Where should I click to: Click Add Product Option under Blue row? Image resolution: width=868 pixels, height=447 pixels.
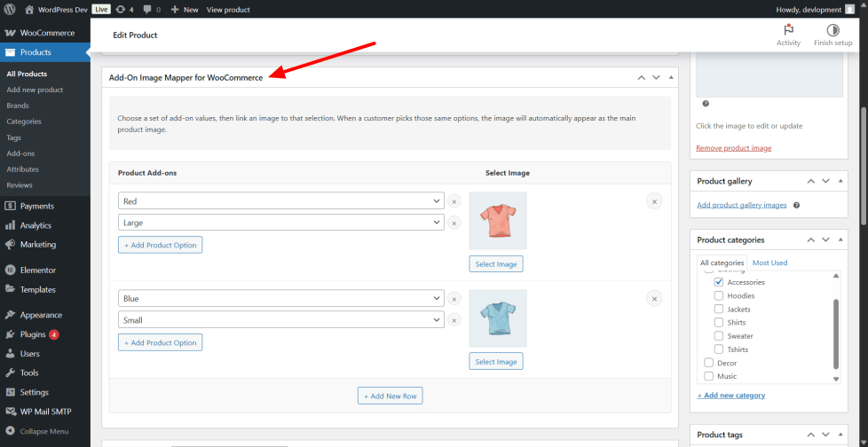(x=160, y=342)
